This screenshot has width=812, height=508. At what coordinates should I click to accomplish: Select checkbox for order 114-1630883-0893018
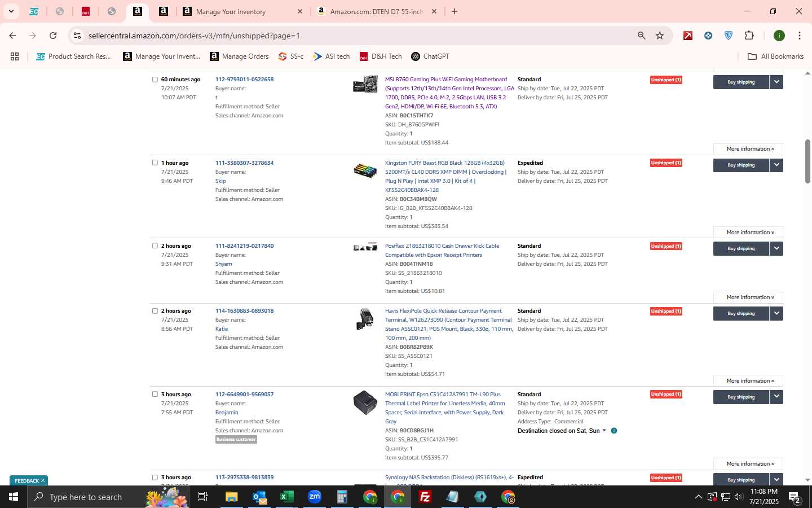point(155,311)
